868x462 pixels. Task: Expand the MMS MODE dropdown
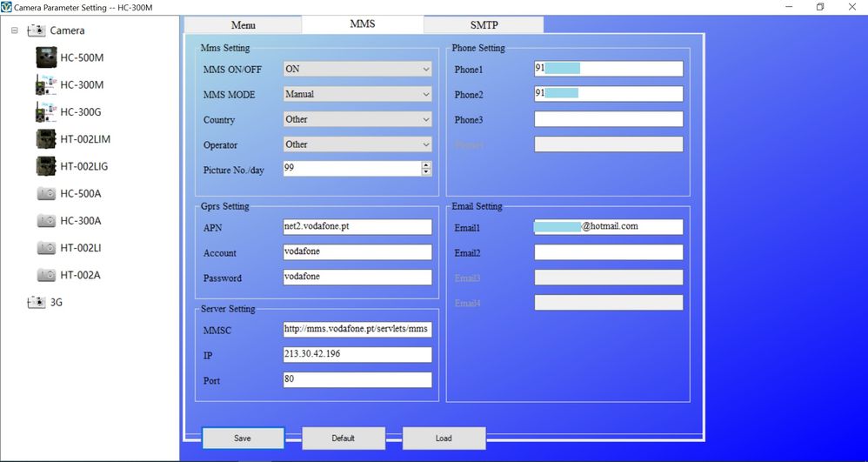coord(425,94)
